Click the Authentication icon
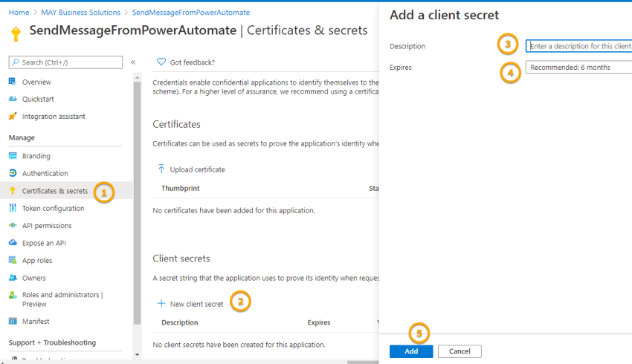Viewport: 632px width, 364px height. (13, 173)
